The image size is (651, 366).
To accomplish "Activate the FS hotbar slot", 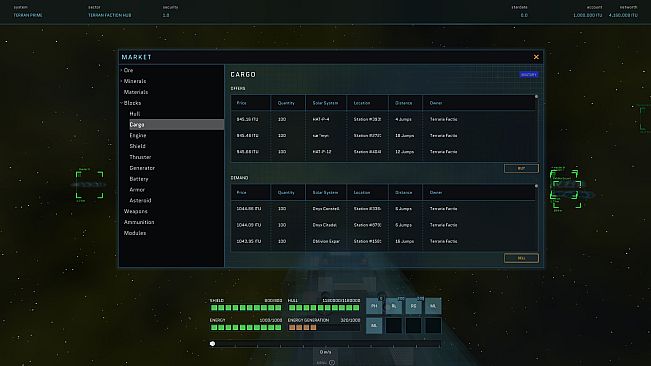I will point(414,306).
